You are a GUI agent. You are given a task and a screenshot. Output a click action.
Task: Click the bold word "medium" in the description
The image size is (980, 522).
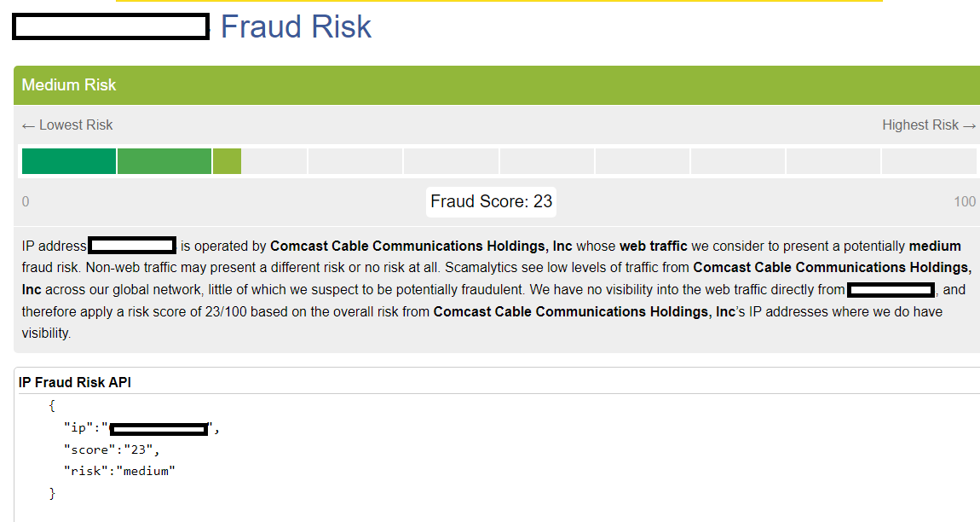pos(935,246)
